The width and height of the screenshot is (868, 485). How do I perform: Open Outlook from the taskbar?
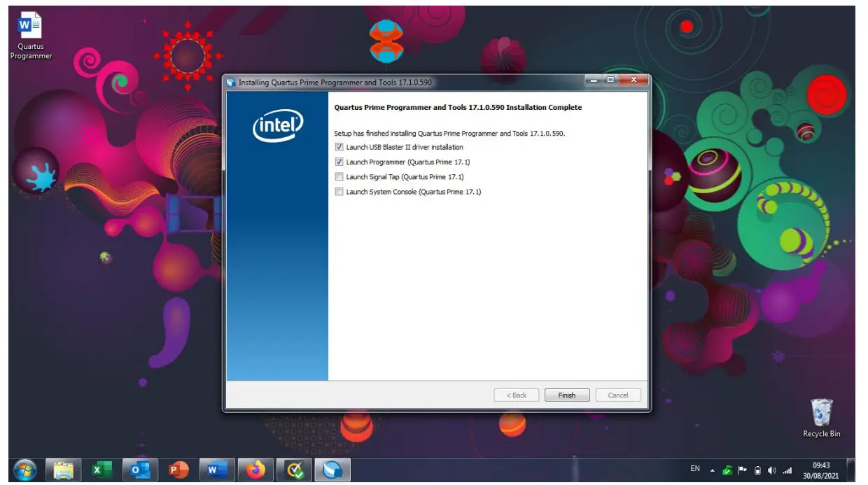click(x=140, y=470)
